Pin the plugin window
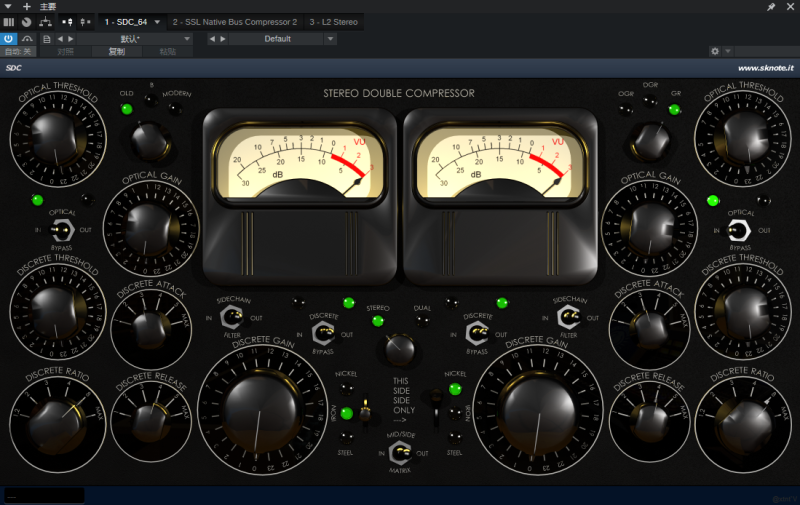 coord(771,7)
